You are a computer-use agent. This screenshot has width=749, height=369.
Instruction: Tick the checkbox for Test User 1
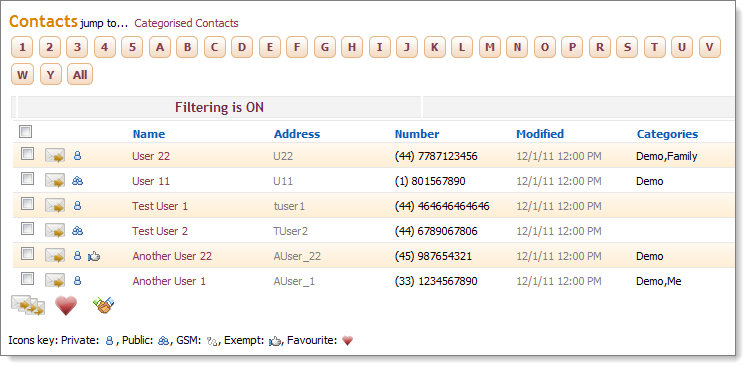(28, 204)
